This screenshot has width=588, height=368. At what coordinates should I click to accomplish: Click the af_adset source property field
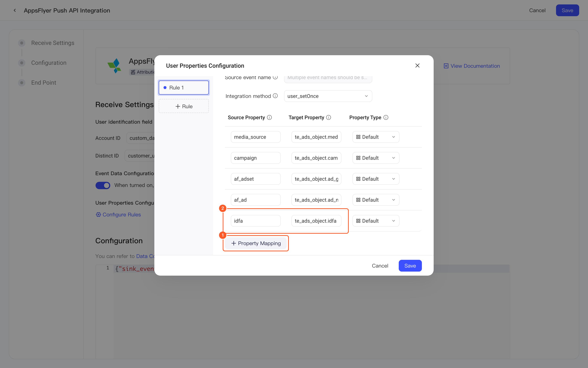pyautogui.click(x=256, y=179)
